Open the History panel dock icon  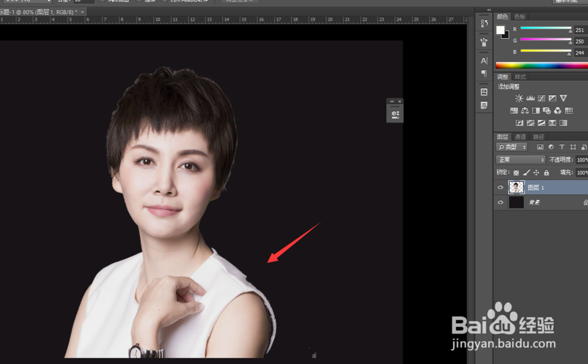(x=484, y=24)
